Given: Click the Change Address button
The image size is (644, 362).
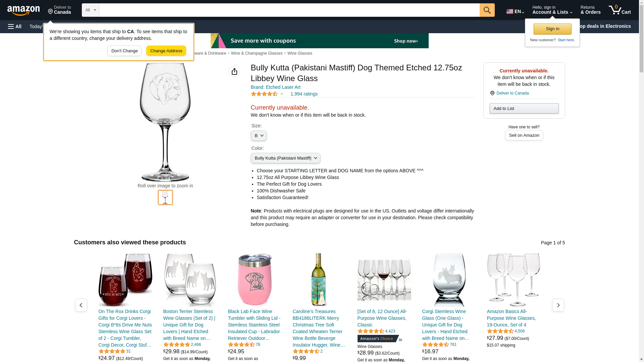Looking at the screenshot, I should (x=166, y=51).
